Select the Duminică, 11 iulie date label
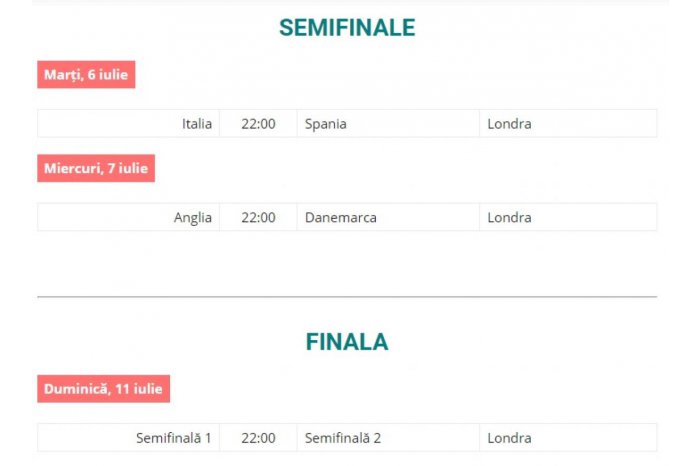700x466 pixels. [104, 389]
